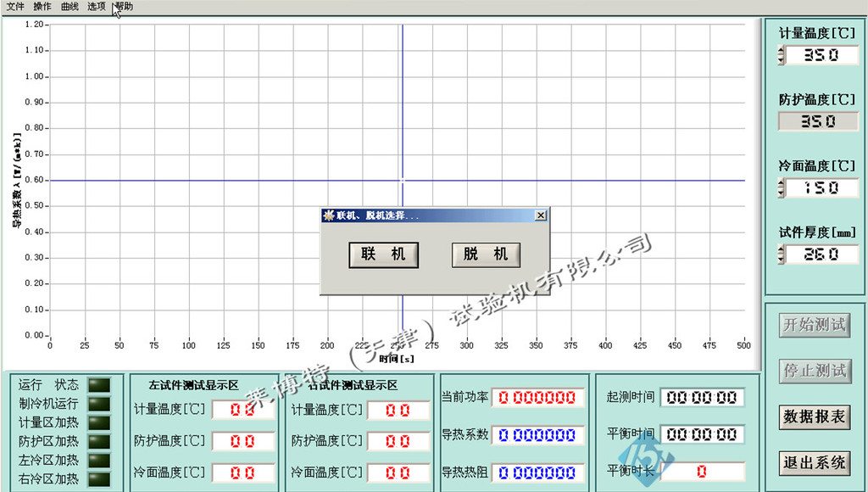Click the 防护区加热 heating status lamp
Image resolution: width=868 pixels, height=492 pixels.
(99, 441)
